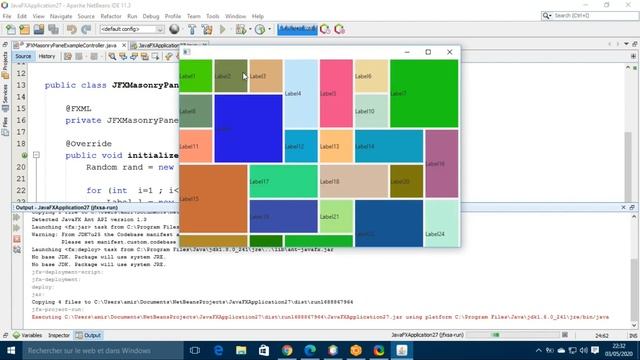
Task: Select the JFXMasonryPaneExampleController.java tab
Action: tap(71, 45)
